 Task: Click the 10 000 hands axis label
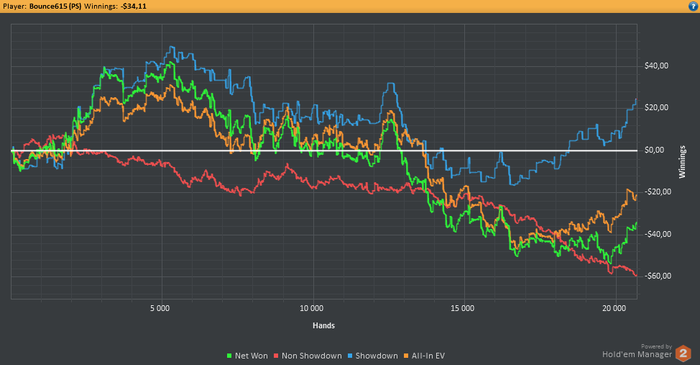(x=311, y=308)
